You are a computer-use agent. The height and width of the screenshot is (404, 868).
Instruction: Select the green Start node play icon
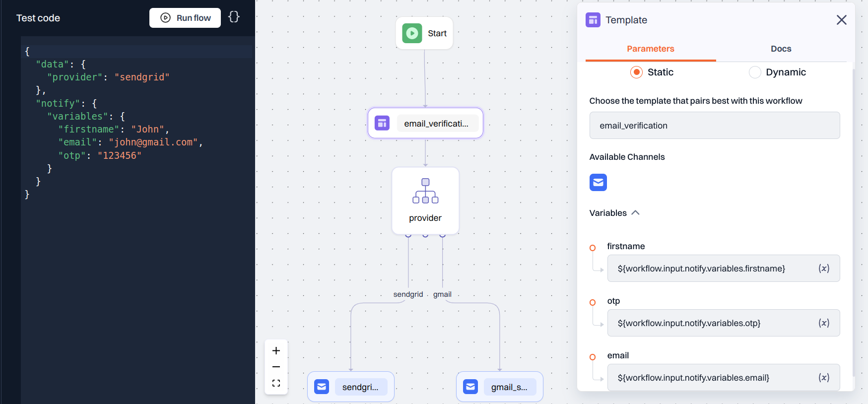[x=412, y=33]
